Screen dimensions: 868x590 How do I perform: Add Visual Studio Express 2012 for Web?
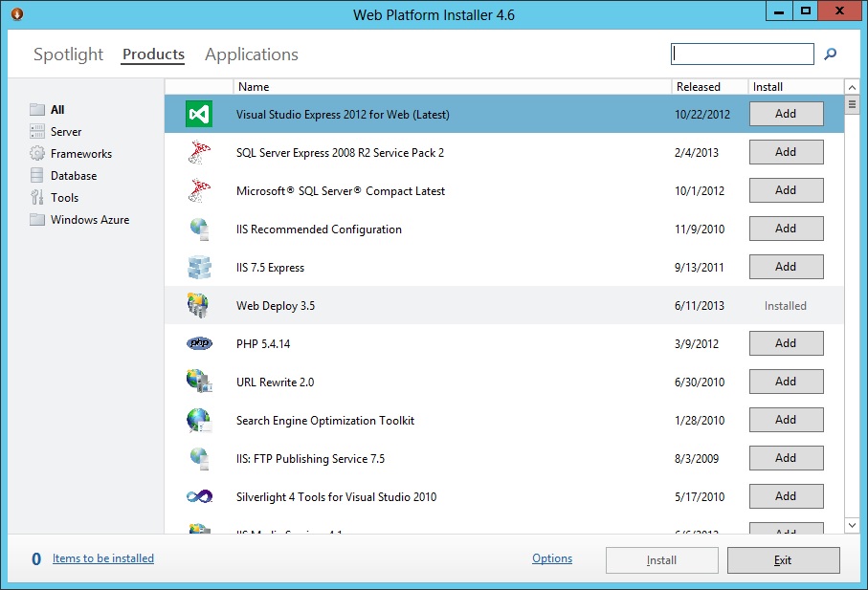[x=786, y=114]
